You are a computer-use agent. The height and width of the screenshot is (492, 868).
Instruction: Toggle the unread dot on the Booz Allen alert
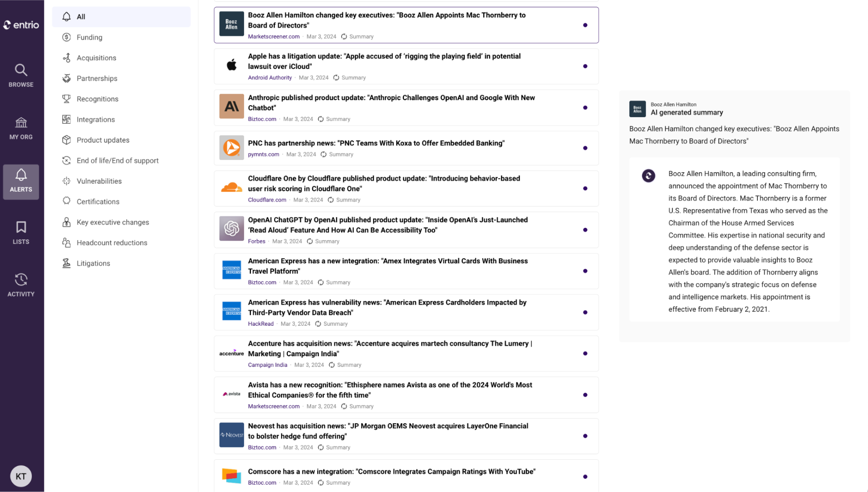tap(585, 25)
